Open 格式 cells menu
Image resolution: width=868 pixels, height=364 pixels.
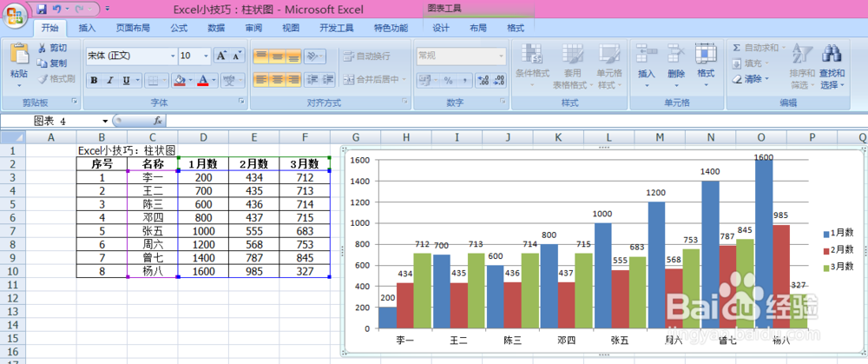point(706,66)
